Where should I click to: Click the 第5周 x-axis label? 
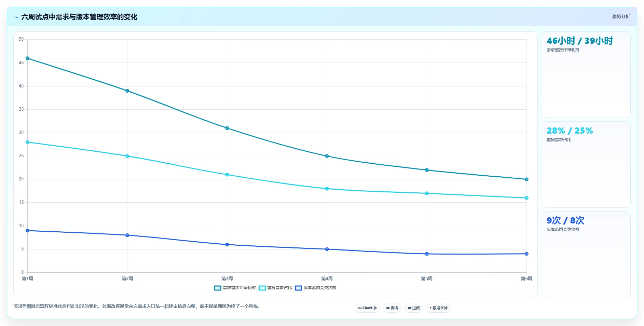[427, 279]
